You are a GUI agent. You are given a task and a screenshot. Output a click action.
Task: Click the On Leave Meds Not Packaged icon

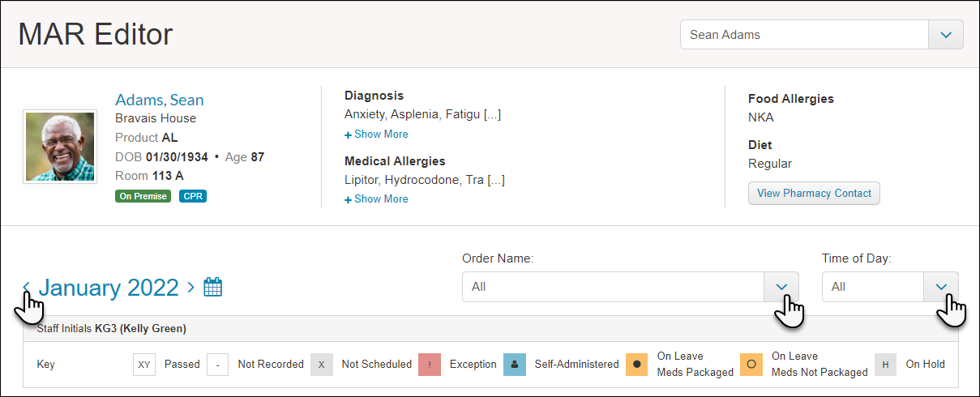click(751, 365)
